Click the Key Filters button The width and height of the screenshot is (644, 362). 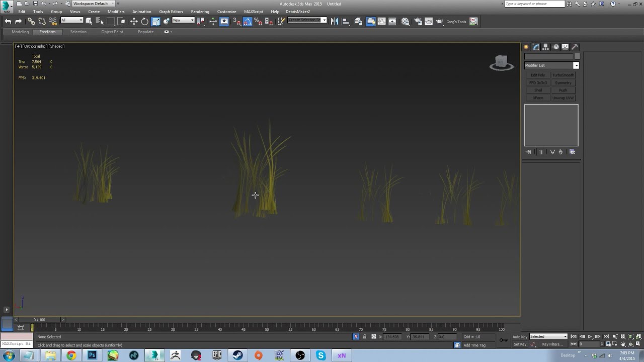(552, 344)
